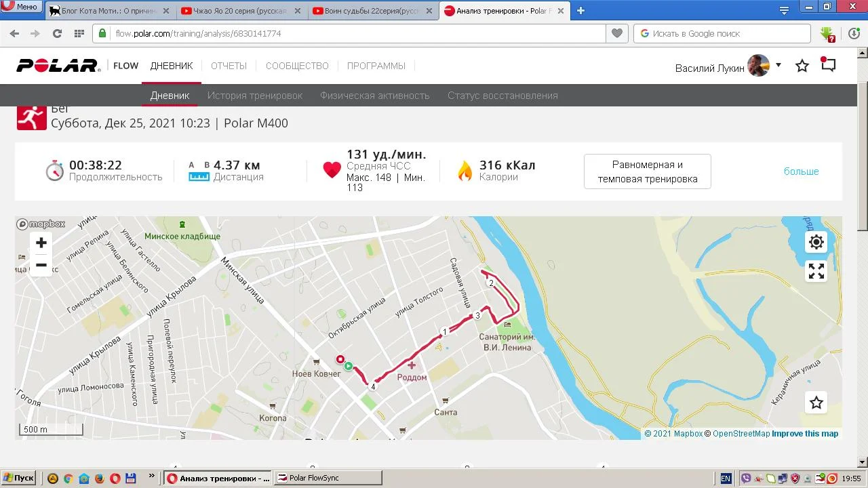Expand the map to fullscreen
The height and width of the screenshot is (488, 868).
tap(816, 271)
